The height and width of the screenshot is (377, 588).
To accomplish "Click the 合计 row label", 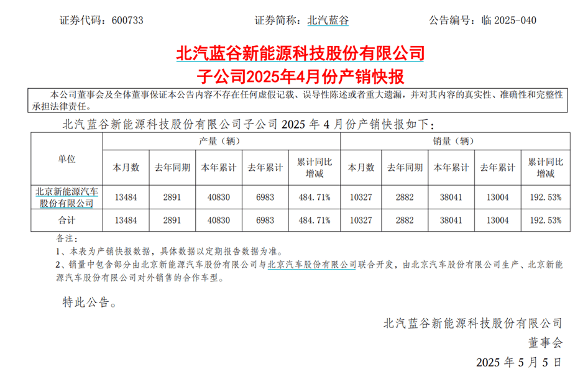I will [67, 220].
